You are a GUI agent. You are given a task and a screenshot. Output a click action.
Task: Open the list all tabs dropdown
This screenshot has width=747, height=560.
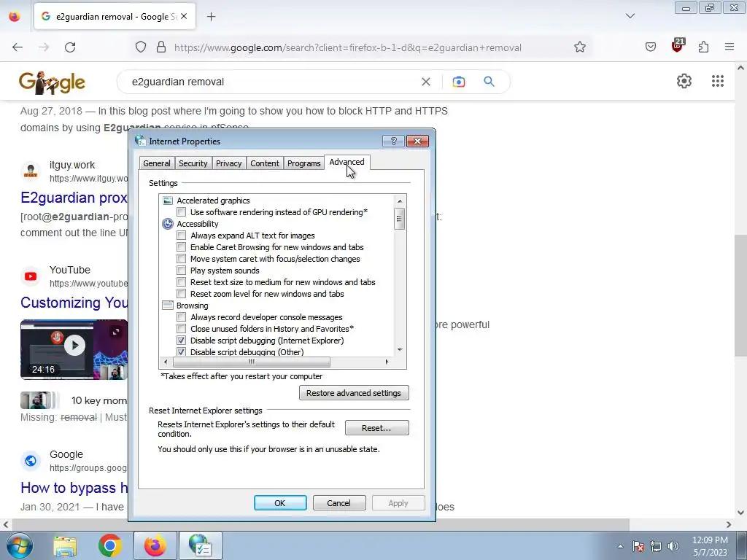coord(630,16)
